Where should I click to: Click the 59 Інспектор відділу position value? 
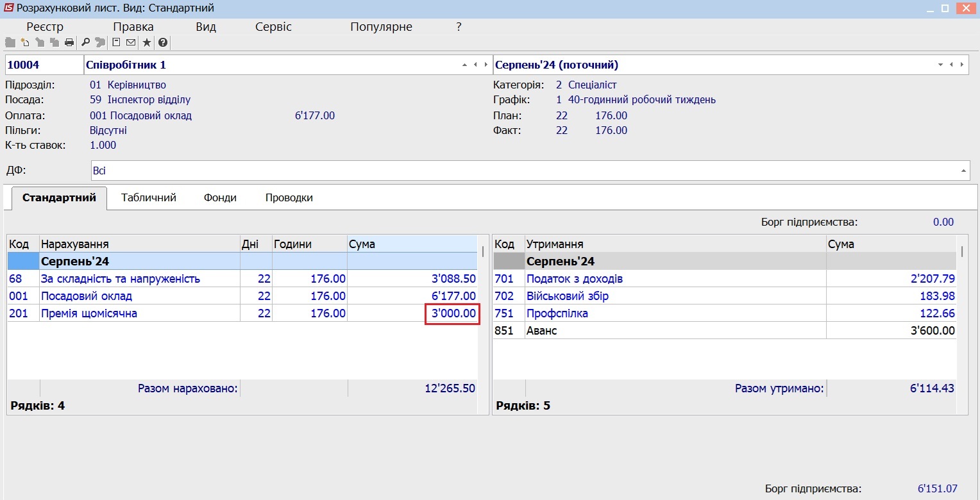[140, 100]
